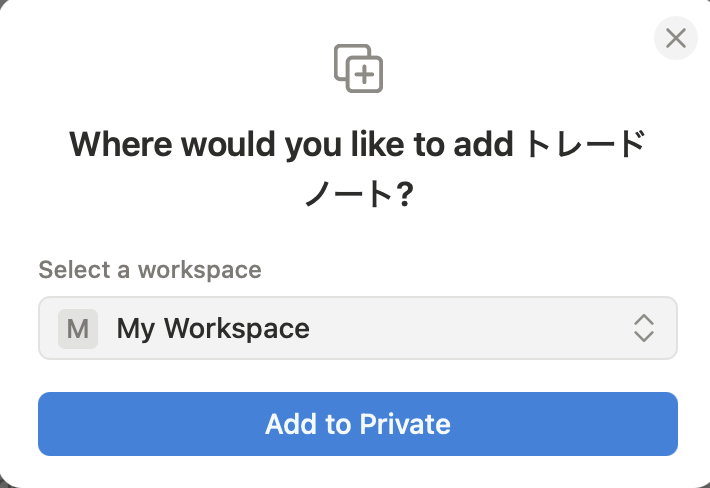
Task: Show workspace choices from the selector field
Action: [357, 328]
